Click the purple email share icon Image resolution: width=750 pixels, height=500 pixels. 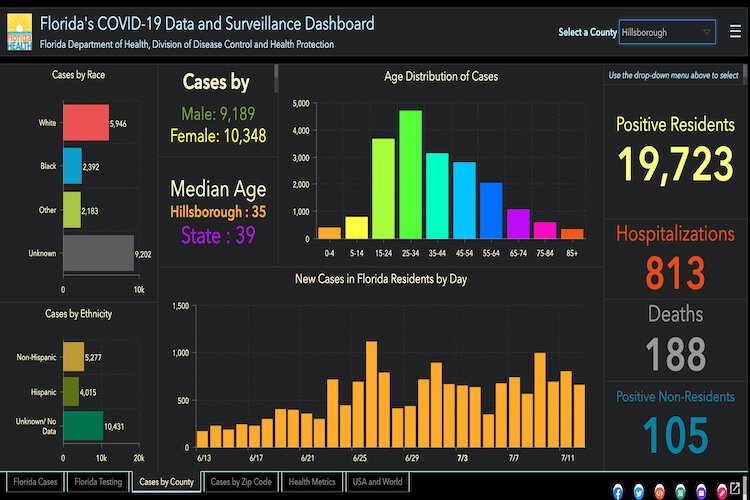700,491
